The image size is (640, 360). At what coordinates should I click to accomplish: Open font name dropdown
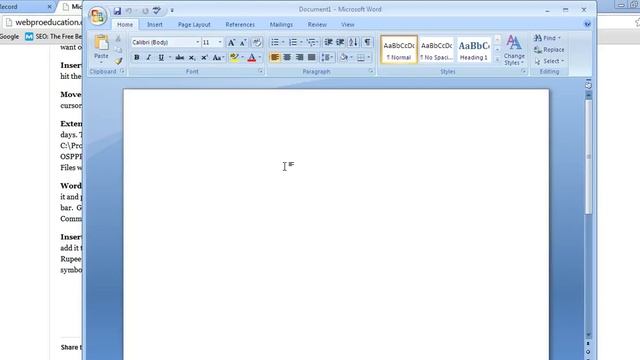[198, 42]
